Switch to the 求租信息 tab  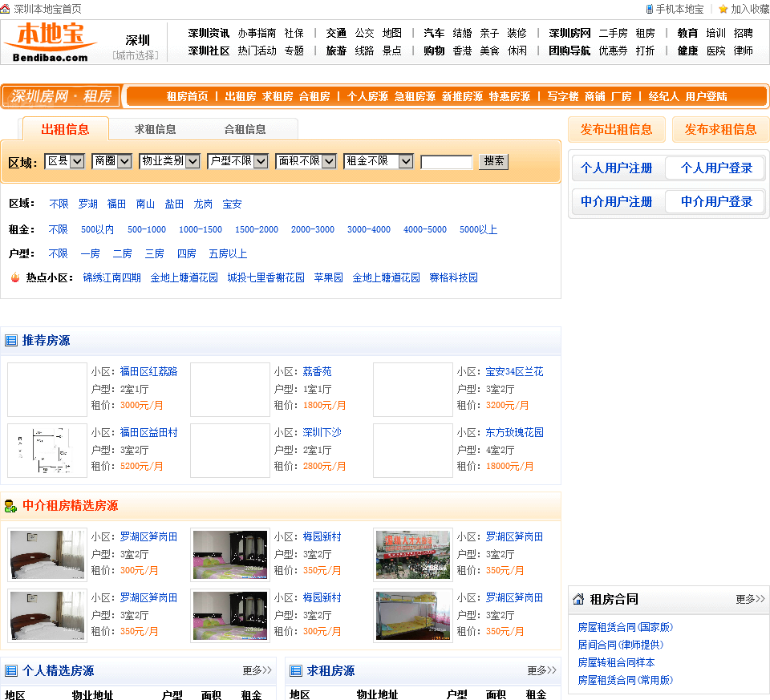click(155, 130)
